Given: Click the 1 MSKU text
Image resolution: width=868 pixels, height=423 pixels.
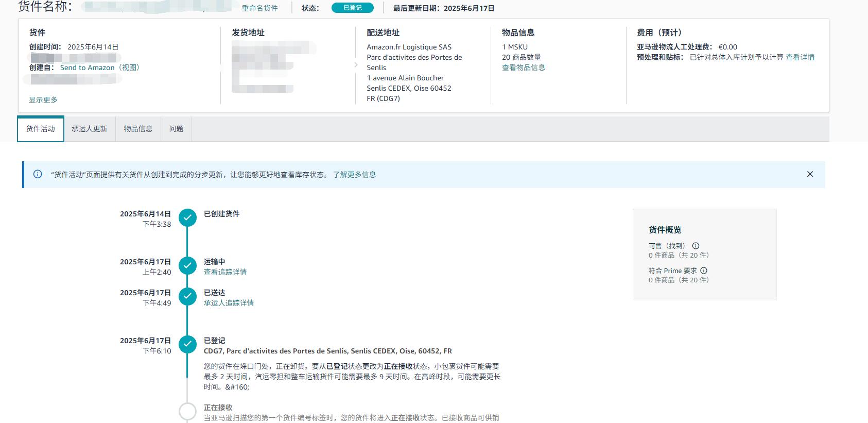Looking at the screenshot, I should point(515,47).
